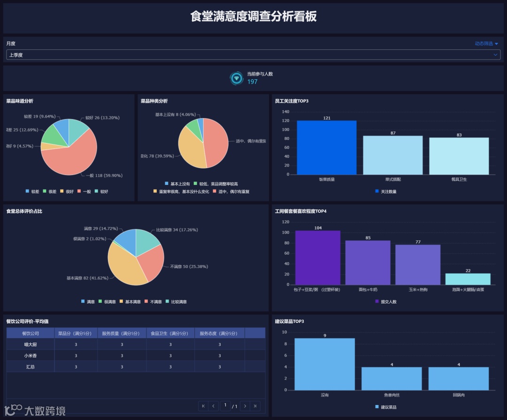Image resolution: width=507 pixels, height=420 pixels.
Task: Toggle 建议菜品 legend in 建议菜品TOP3
Action: [386, 407]
